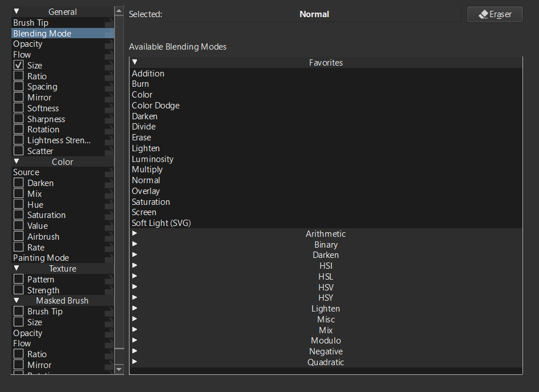Click the Eraser mode button
Screen dimensions: 539x392
pyautogui.click(x=495, y=14)
